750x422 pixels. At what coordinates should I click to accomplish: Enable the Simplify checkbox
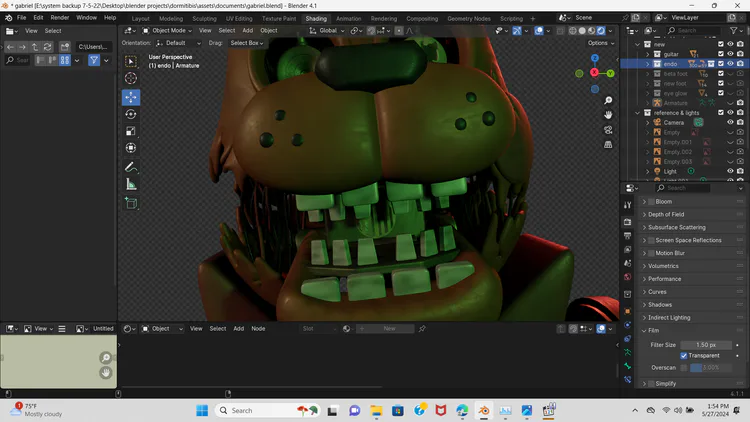point(651,384)
